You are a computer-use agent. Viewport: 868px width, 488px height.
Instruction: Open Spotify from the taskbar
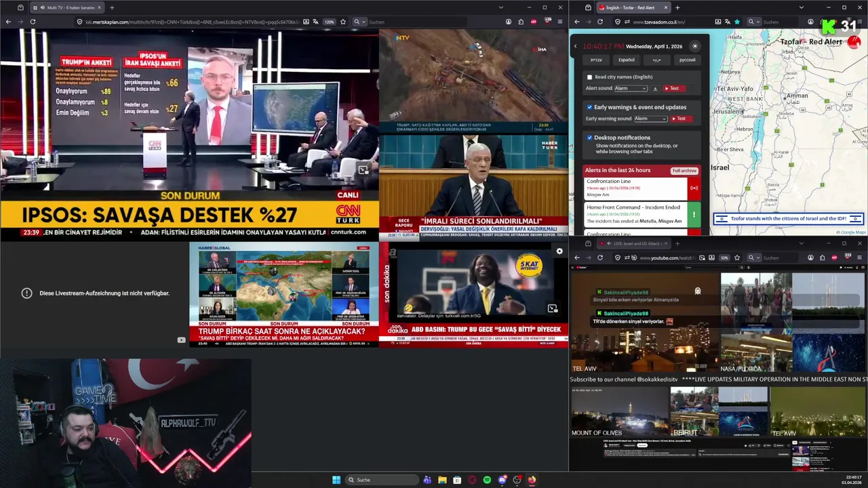(x=487, y=480)
